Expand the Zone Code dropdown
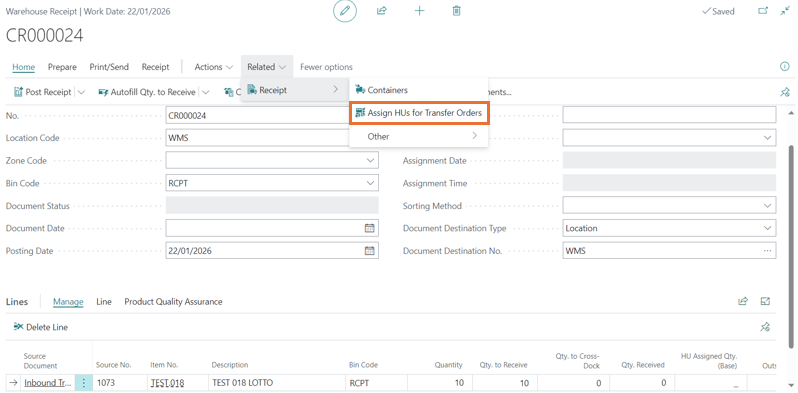The width and height of the screenshot is (798, 393). (369, 160)
